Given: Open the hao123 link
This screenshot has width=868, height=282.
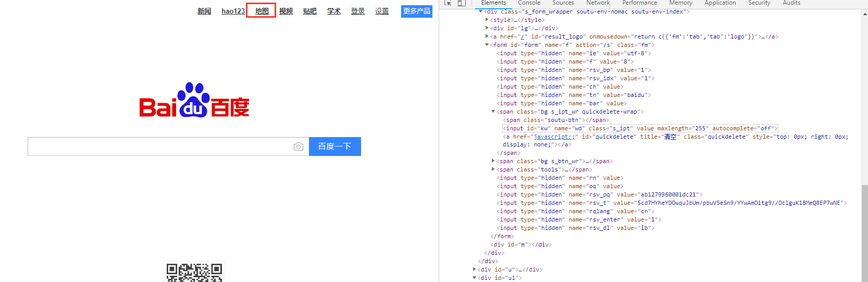Looking at the screenshot, I should [233, 11].
